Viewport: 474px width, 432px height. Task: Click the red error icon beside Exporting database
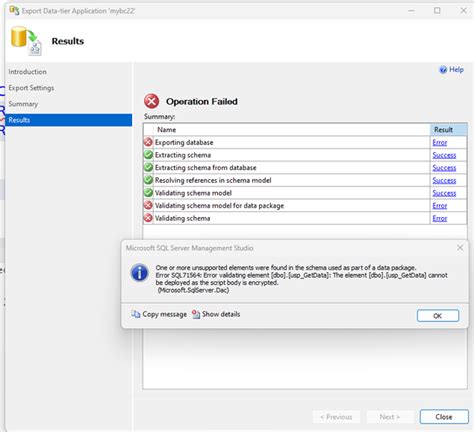[x=148, y=142]
